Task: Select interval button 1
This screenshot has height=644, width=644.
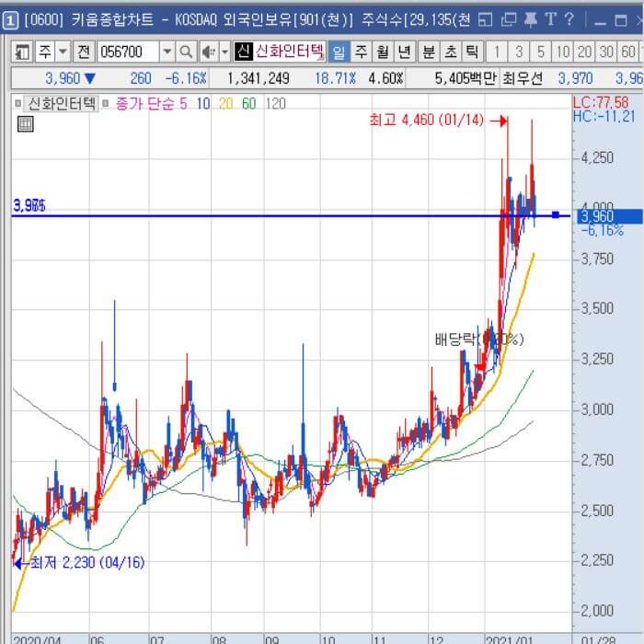Action: (497, 52)
